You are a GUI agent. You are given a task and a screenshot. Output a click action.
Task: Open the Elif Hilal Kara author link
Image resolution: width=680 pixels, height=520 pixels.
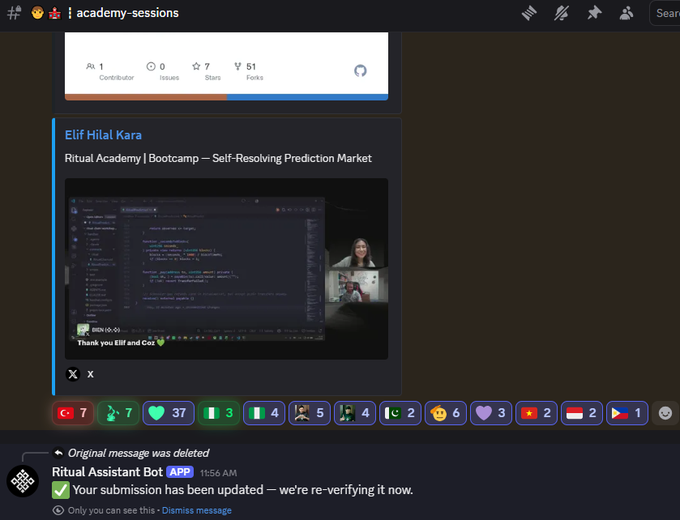click(x=103, y=135)
